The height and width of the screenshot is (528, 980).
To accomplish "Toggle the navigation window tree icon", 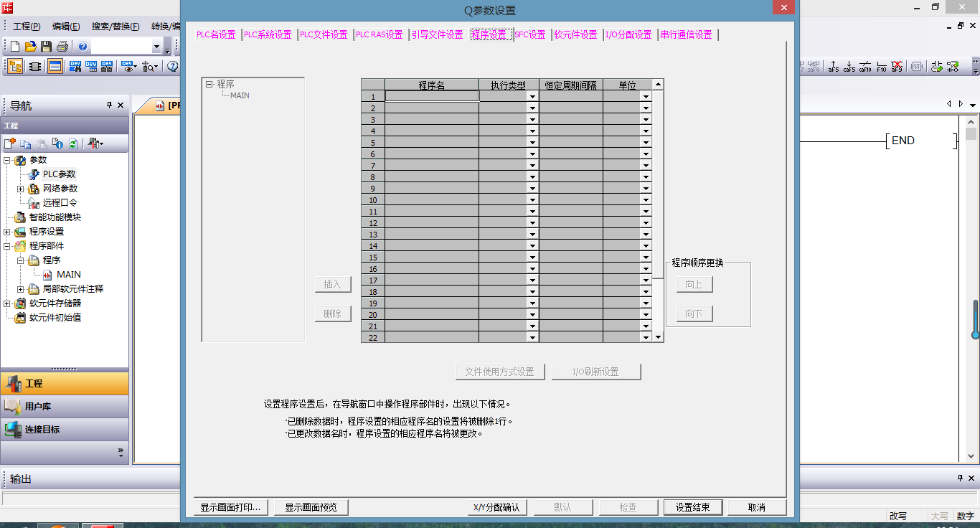I will point(15,67).
